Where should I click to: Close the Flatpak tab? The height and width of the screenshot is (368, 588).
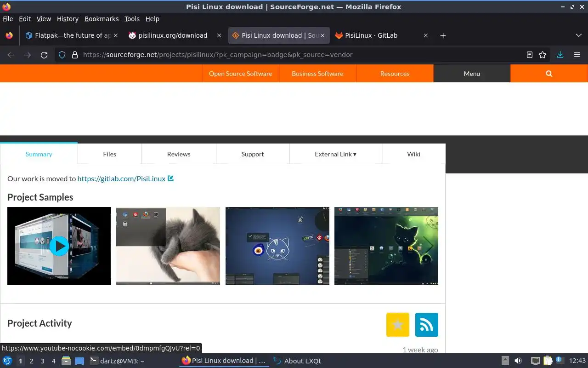coord(116,35)
